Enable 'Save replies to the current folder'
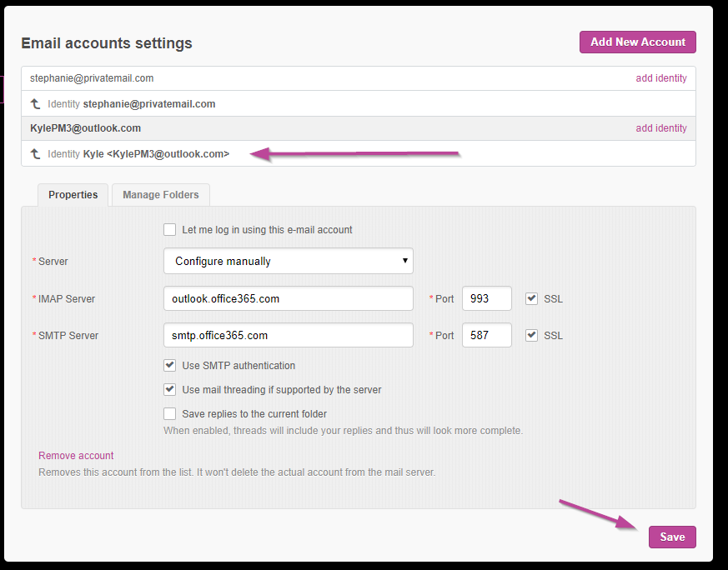Image resolution: width=728 pixels, height=570 pixels. point(170,413)
